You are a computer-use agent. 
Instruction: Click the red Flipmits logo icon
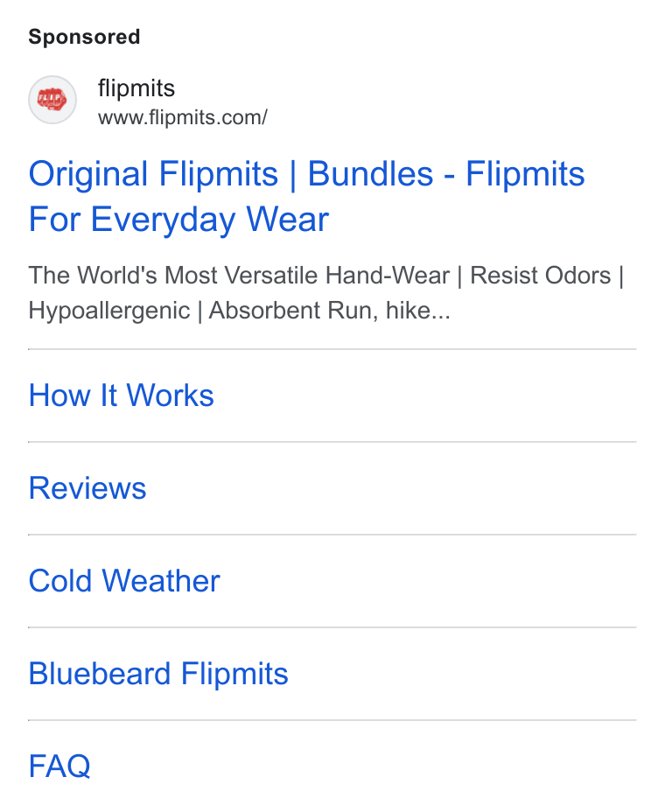(52, 100)
